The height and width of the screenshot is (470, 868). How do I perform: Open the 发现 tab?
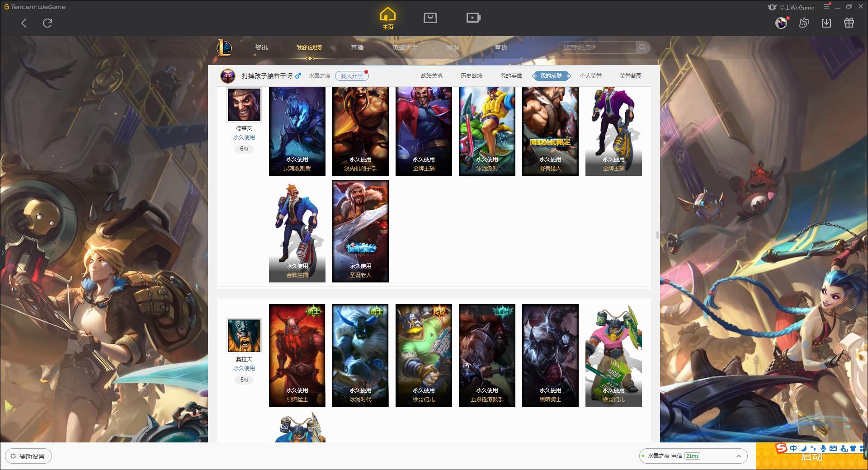(453, 47)
